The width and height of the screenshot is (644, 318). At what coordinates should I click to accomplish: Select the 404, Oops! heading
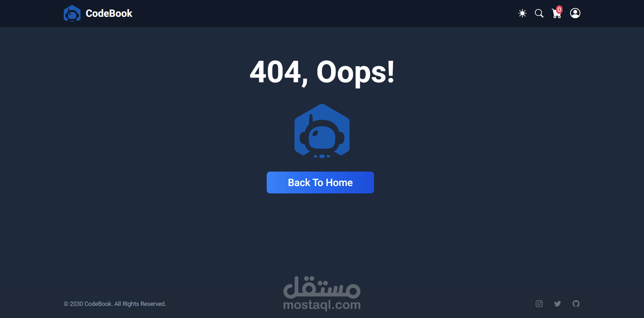click(x=322, y=72)
